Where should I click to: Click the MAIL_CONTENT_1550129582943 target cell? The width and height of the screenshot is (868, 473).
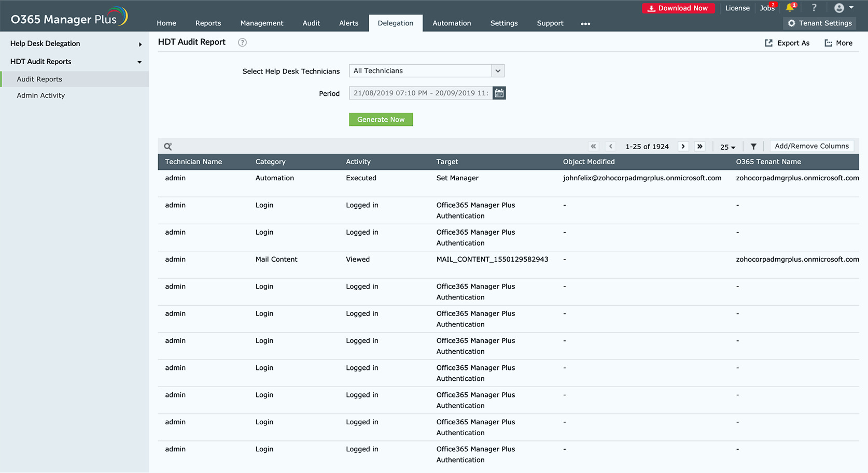(493, 260)
